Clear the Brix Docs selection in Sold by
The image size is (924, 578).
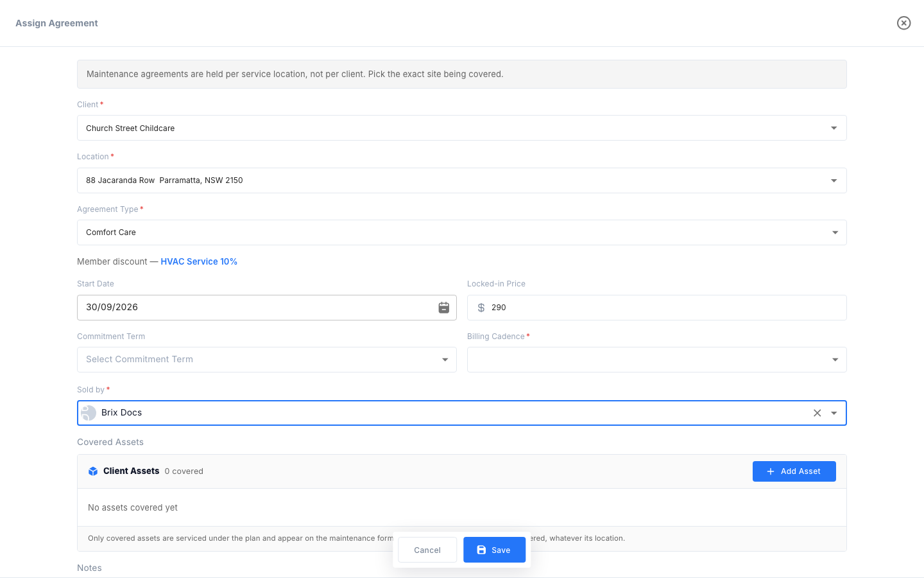(817, 413)
